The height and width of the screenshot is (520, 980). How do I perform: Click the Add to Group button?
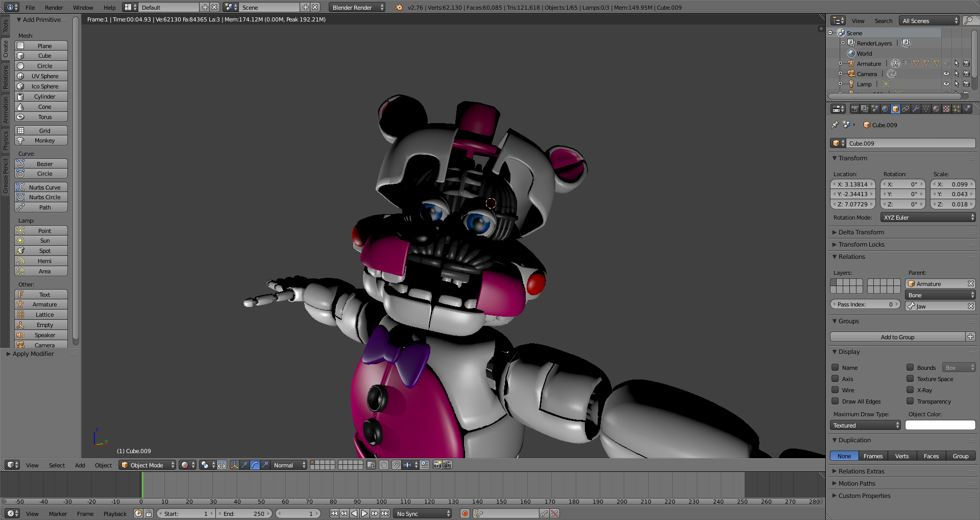pos(897,337)
